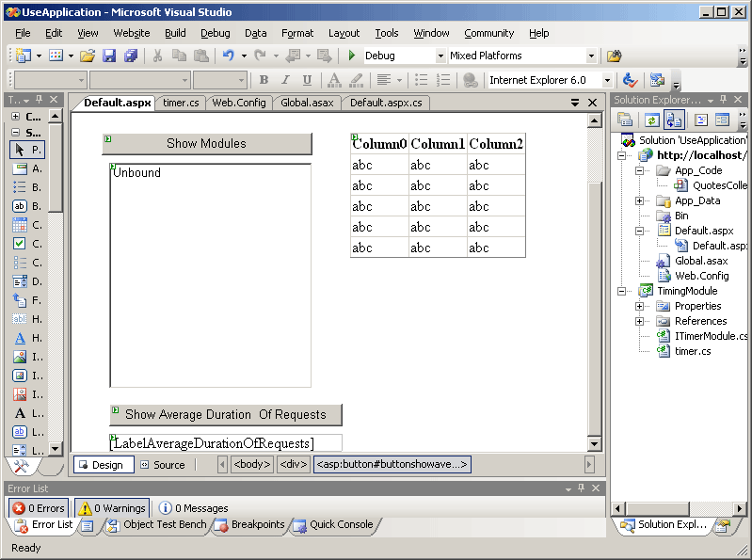The height and width of the screenshot is (560, 752).
Task: Switch to Source view
Action: [162, 464]
